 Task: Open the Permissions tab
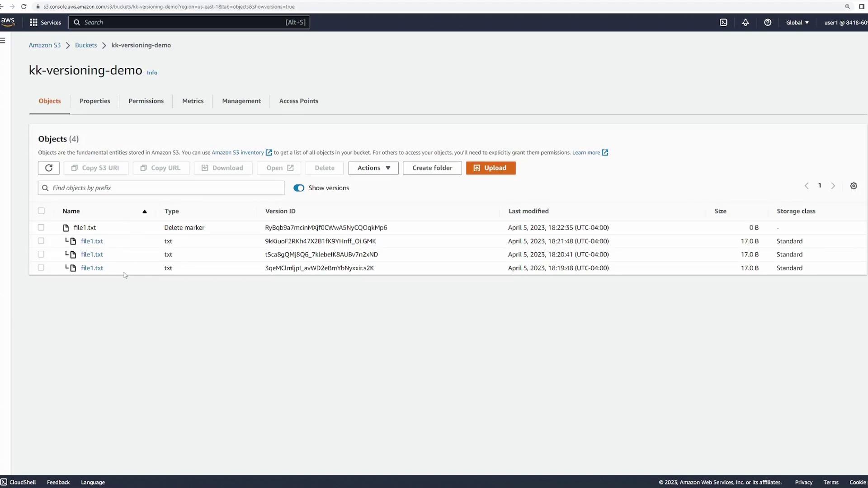(x=146, y=101)
